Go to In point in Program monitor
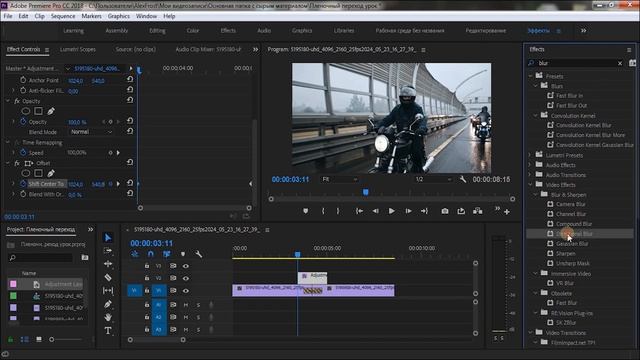The image size is (640, 360). (359, 211)
